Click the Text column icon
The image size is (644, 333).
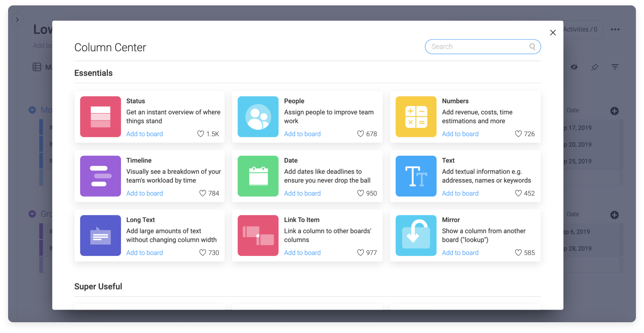416,176
